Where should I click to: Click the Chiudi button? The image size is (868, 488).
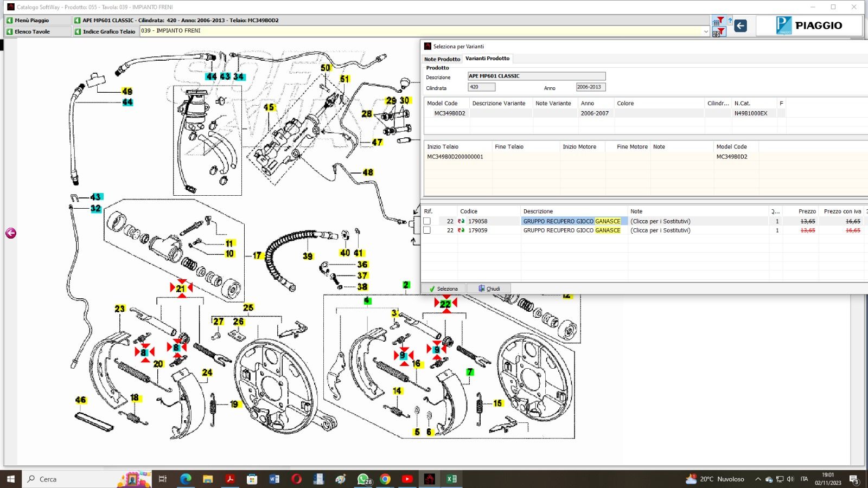pos(489,289)
